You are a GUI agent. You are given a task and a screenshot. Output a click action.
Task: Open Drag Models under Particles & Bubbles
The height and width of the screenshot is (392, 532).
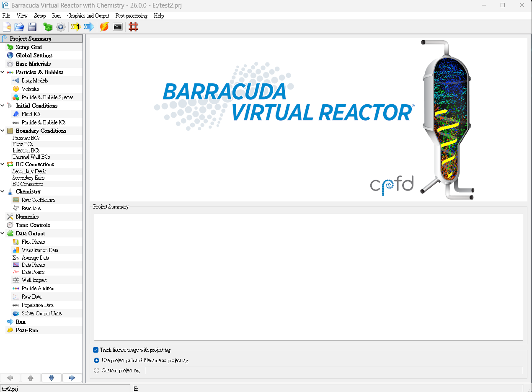tap(35, 80)
